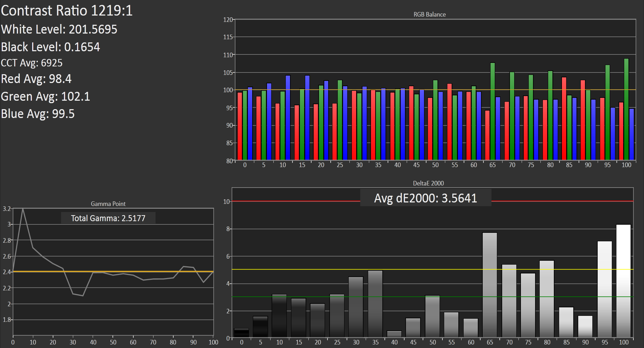The image size is (644, 348).
Task: Click the DeltaE bar at 5 percent
Action: (260, 327)
